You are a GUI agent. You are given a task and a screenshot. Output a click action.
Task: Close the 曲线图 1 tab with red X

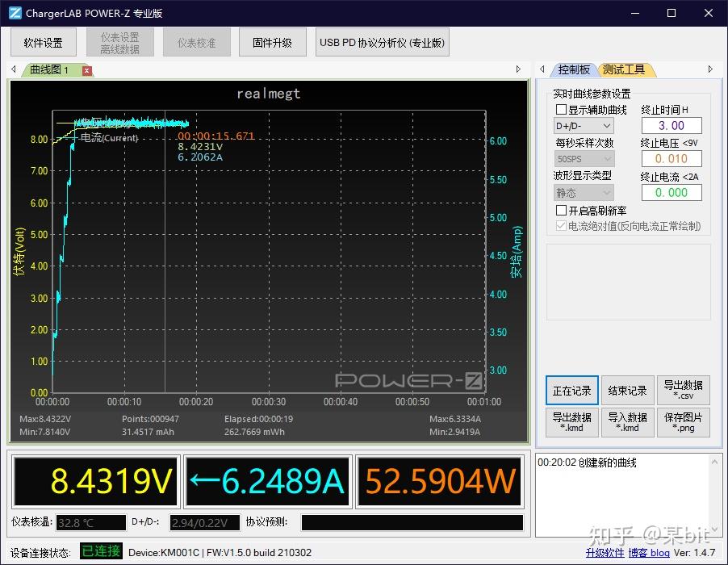coord(87,70)
